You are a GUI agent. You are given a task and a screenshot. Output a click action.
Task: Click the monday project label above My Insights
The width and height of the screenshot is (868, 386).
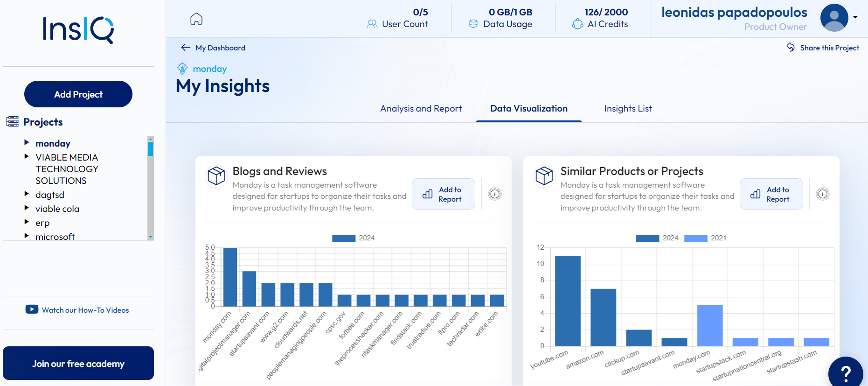[x=210, y=69]
